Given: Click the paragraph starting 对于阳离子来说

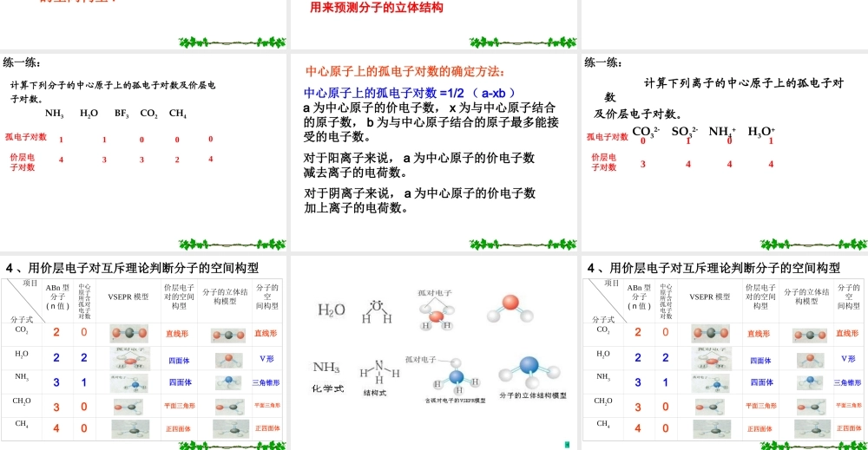Looking at the screenshot, I should click(x=419, y=165).
